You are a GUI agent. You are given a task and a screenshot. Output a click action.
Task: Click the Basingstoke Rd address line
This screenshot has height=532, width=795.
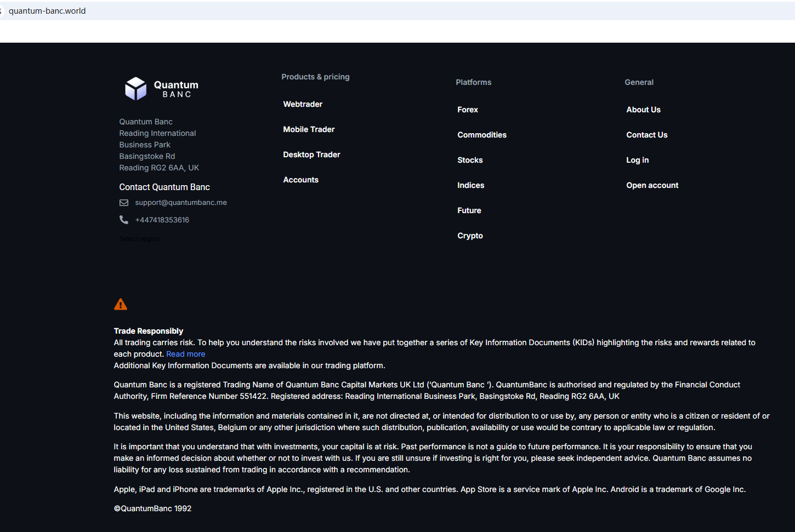click(147, 156)
